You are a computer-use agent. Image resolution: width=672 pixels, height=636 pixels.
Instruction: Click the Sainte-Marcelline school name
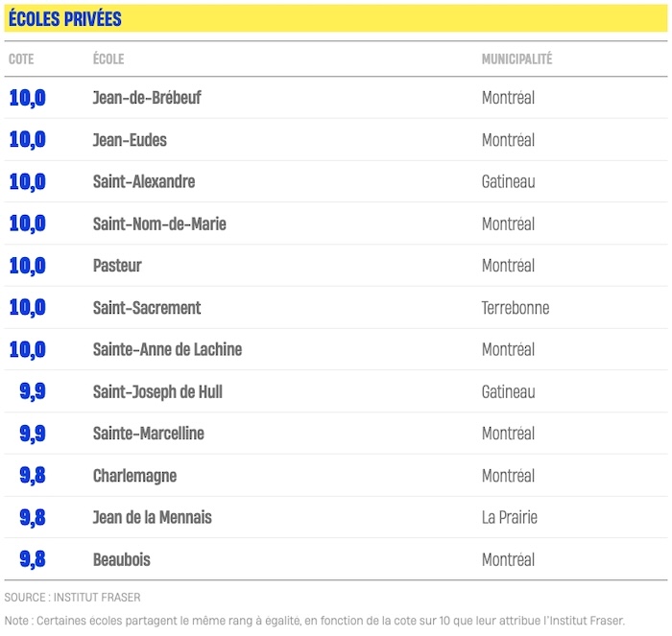coord(149,434)
